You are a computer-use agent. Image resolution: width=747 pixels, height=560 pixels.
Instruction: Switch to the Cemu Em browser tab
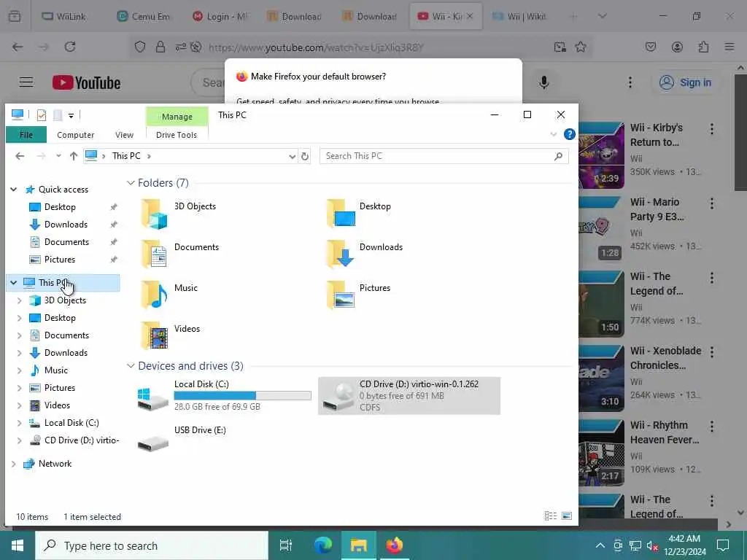(x=144, y=16)
